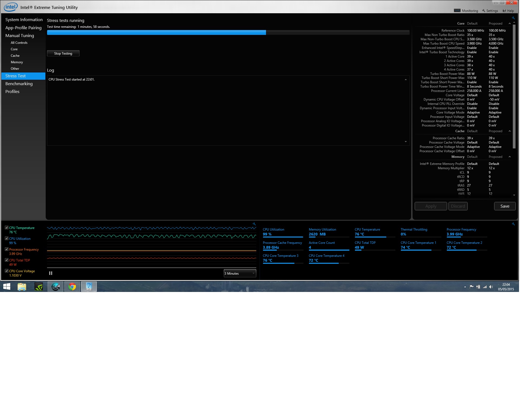
Task: Select All Controls under Manual Tuning
Action: coord(19,43)
